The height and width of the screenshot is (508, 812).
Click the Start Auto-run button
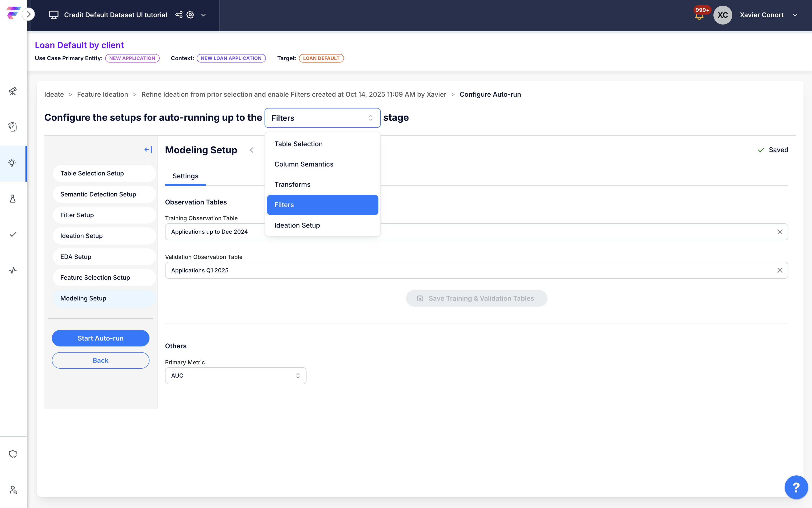[x=100, y=338]
